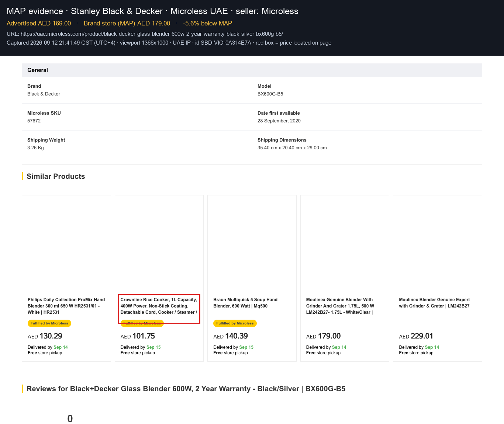Image resolution: width=504 pixels, height=424 pixels.
Task: Click Free store pickup on Philips card
Action: coord(45,353)
